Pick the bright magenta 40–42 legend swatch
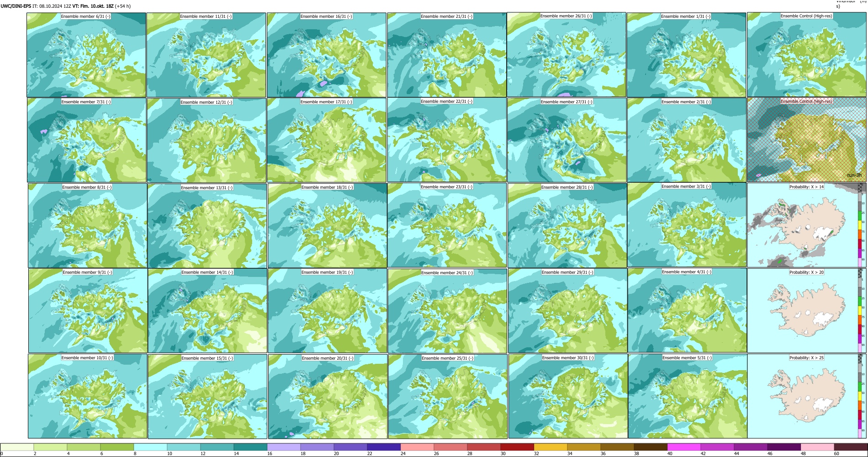The height and width of the screenshot is (457, 868). coord(684,447)
